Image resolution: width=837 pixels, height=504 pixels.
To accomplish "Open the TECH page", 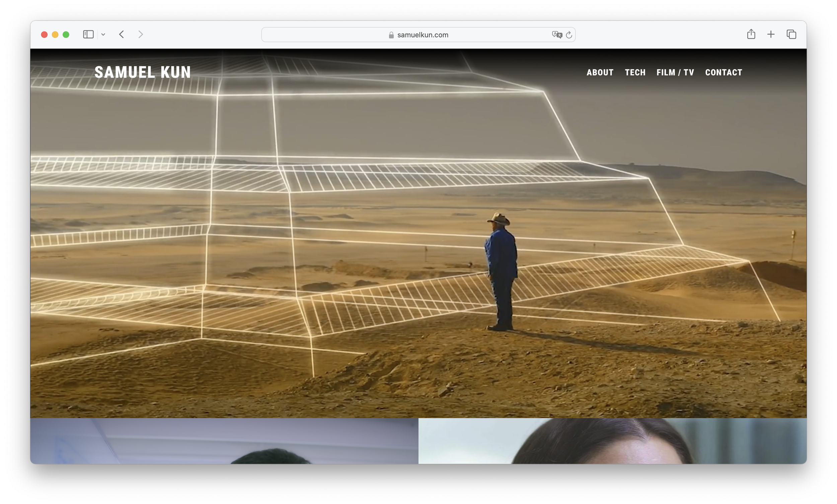I will pos(635,72).
